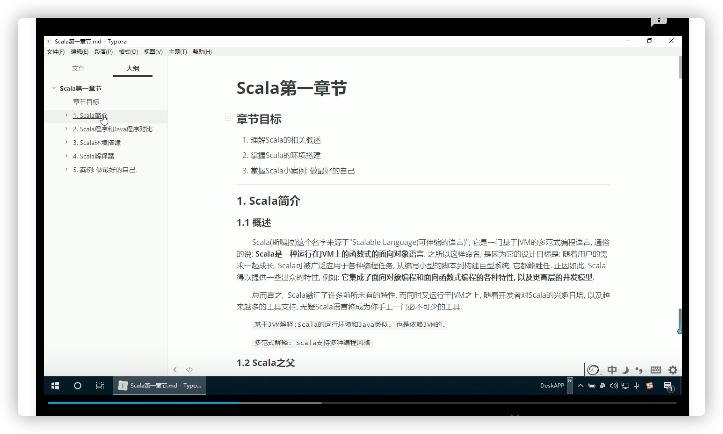
Task: Jump to 章节目标 in the outline
Action: click(x=86, y=101)
